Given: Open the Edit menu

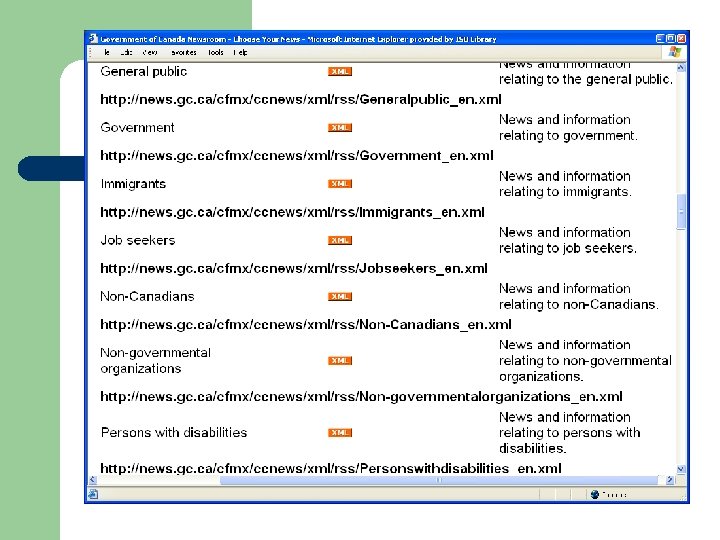Looking at the screenshot, I should pyautogui.click(x=126, y=52).
